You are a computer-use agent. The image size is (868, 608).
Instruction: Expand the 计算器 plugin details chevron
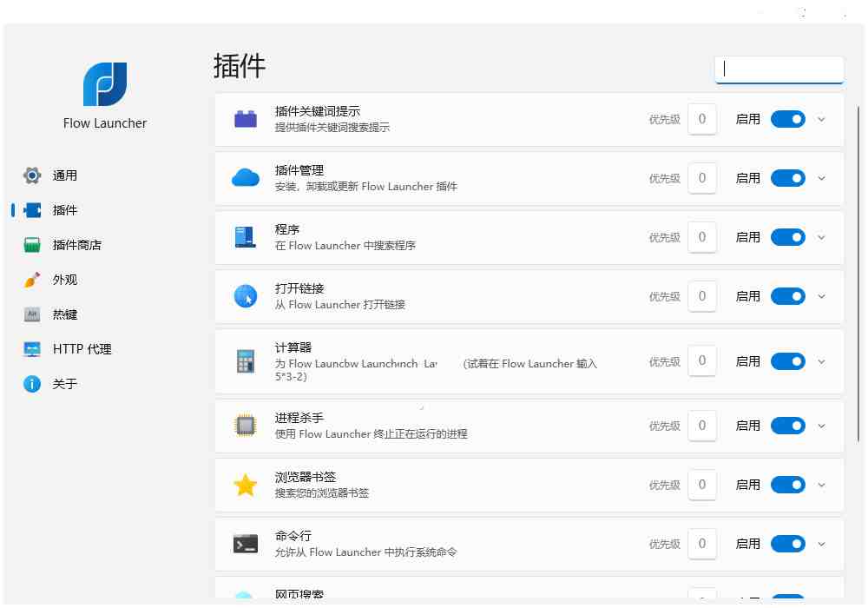pyautogui.click(x=821, y=360)
